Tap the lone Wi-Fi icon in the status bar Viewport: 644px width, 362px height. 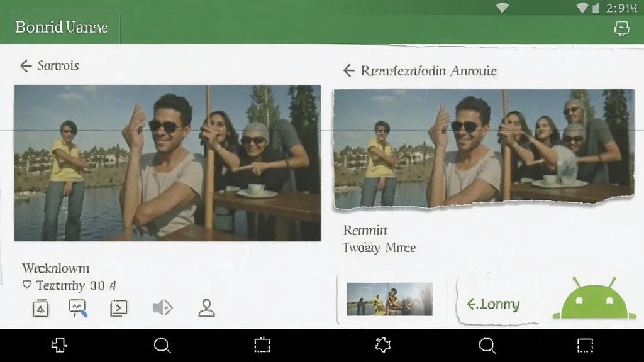click(x=502, y=8)
